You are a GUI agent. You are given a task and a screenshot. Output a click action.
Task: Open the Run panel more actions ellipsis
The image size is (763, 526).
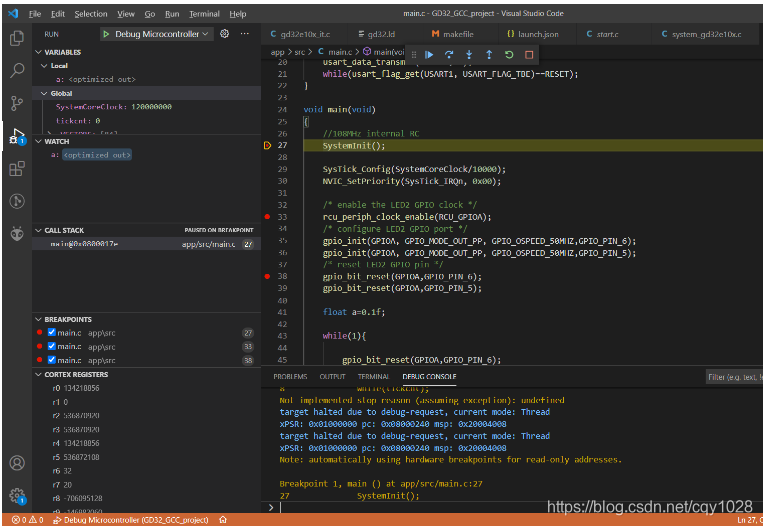coord(245,34)
